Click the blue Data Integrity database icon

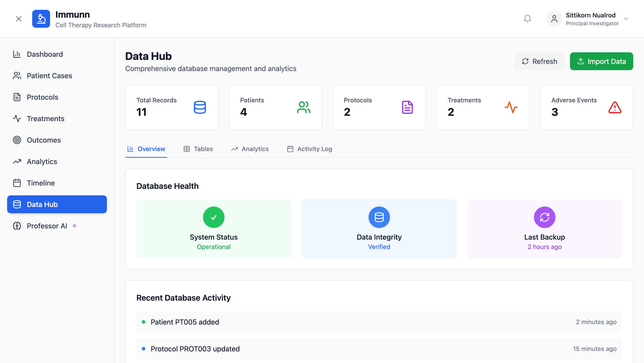click(x=379, y=217)
